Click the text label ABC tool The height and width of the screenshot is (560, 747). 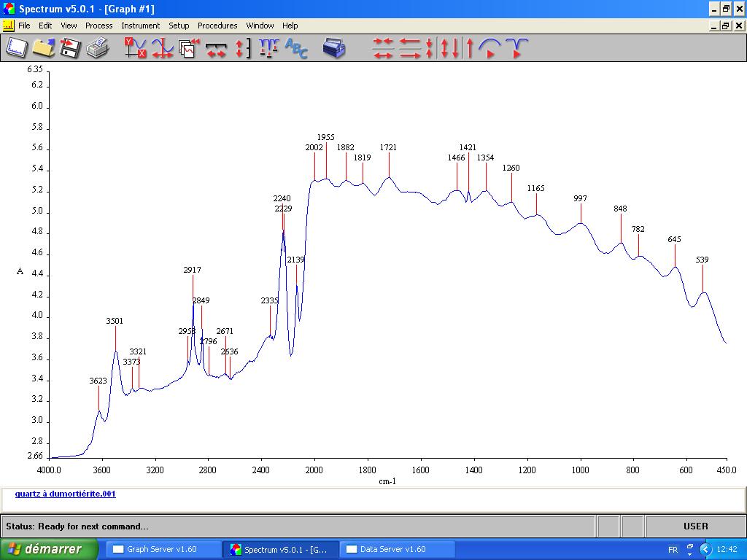click(296, 48)
